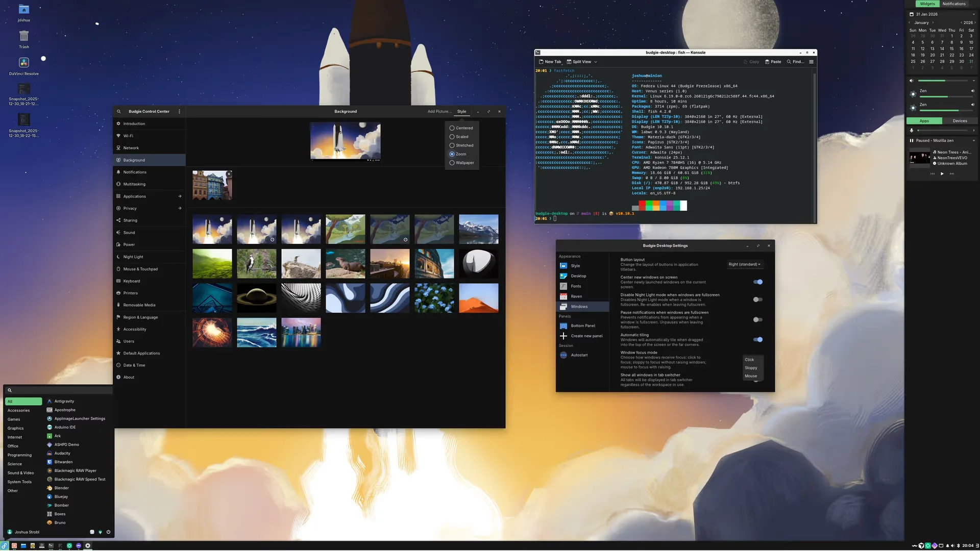Switch to the Devices tab in audio widget
Screen dimensions: 980x551
click(960, 120)
